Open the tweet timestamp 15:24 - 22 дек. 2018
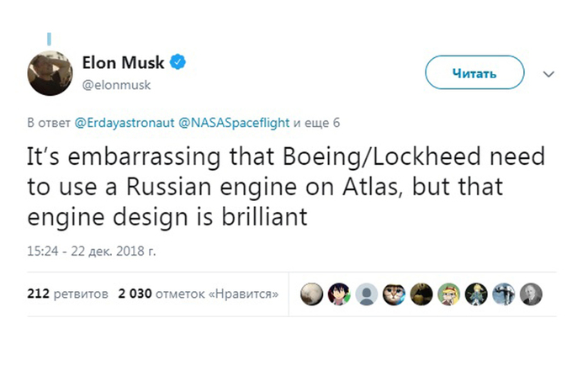Image resolution: width=588 pixels, height=392 pixels. [x=91, y=251]
